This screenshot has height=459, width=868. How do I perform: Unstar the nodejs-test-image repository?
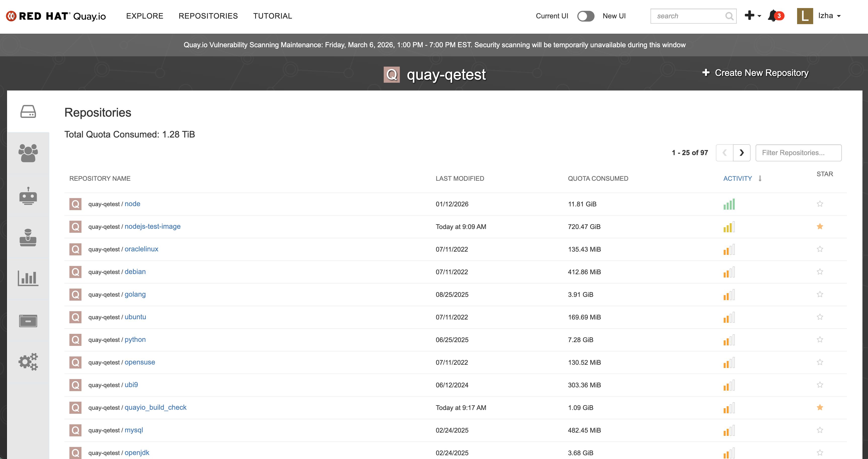coord(820,226)
